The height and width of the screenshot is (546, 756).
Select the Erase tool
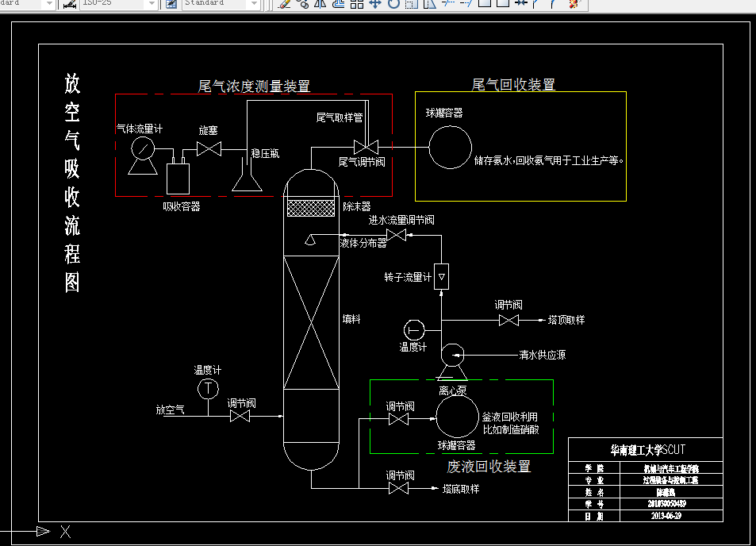(x=286, y=5)
